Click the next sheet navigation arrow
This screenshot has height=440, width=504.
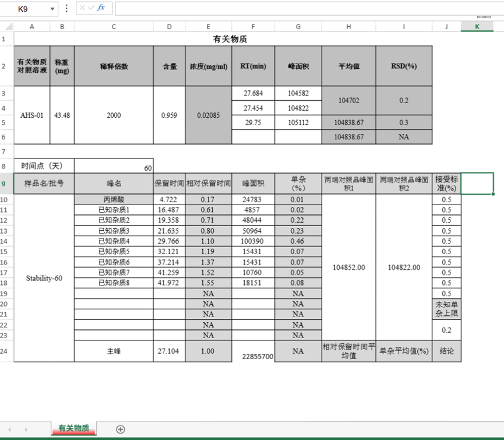coord(25,430)
